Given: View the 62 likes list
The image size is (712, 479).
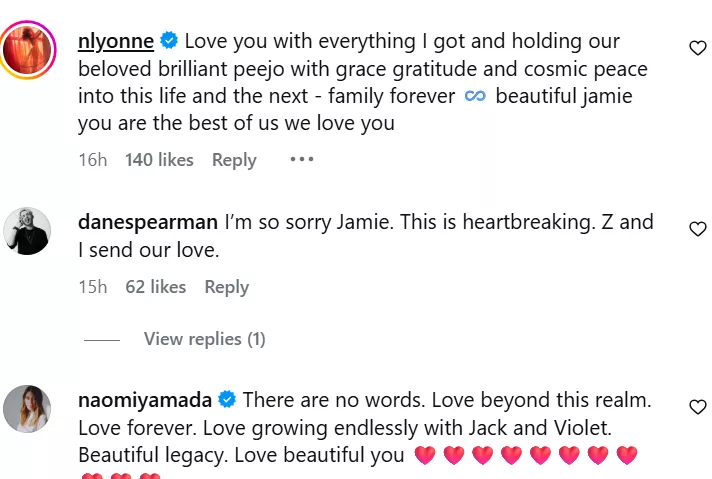Looking at the screenshot, I should click(x=155, y=287).
